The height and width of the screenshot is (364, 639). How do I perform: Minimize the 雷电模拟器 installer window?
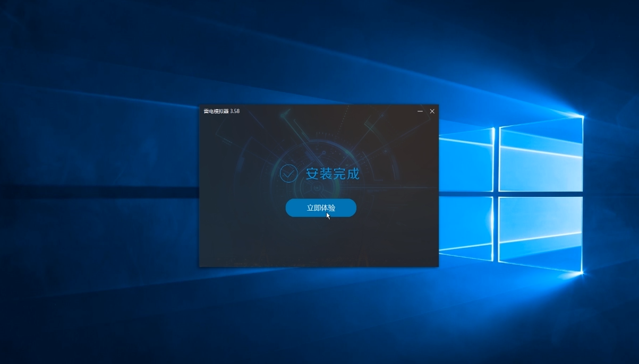(420, 111)
